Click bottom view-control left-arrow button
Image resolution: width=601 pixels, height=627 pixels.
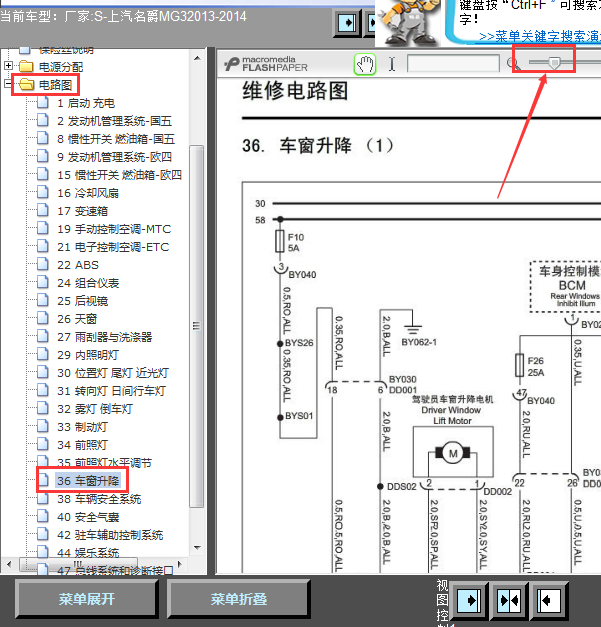point(548,600)
